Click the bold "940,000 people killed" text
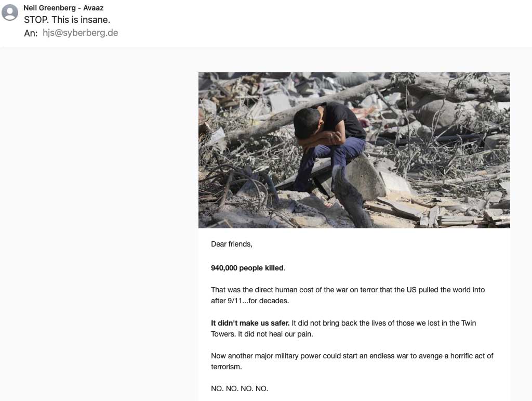The height and width of the screenshot is (401, 532). click(x=247, y=268)
